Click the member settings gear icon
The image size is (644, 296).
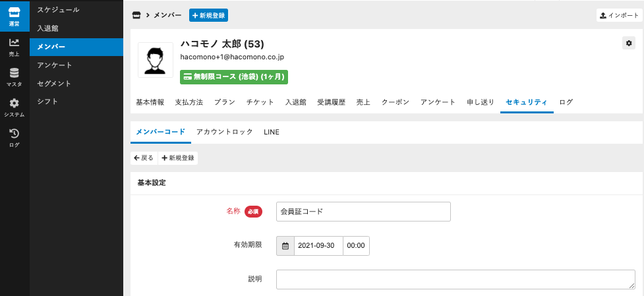pos(628,43)
